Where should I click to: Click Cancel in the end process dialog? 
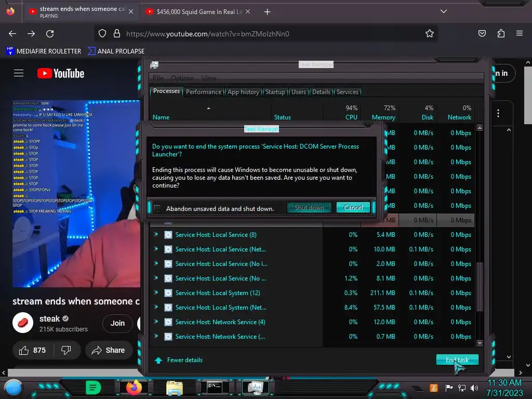coord(353,208)
